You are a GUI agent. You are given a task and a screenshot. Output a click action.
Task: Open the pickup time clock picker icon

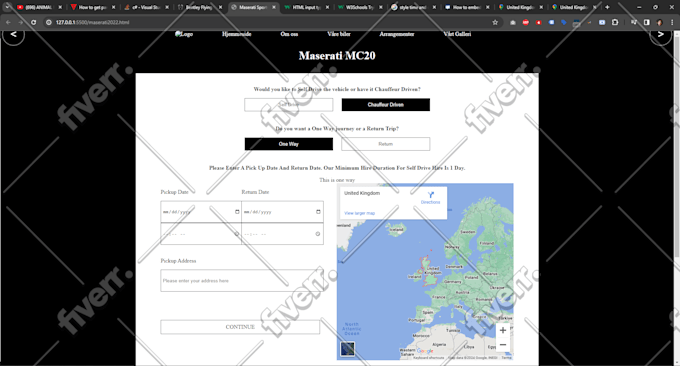point(237,234)
